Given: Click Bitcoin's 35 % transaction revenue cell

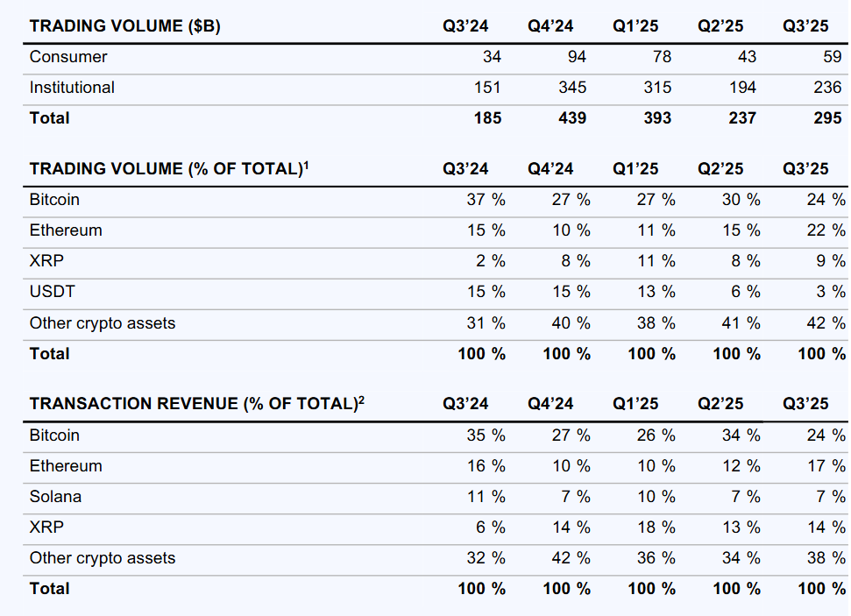Looking at the screenshot, I should click(x=486, y=435).
